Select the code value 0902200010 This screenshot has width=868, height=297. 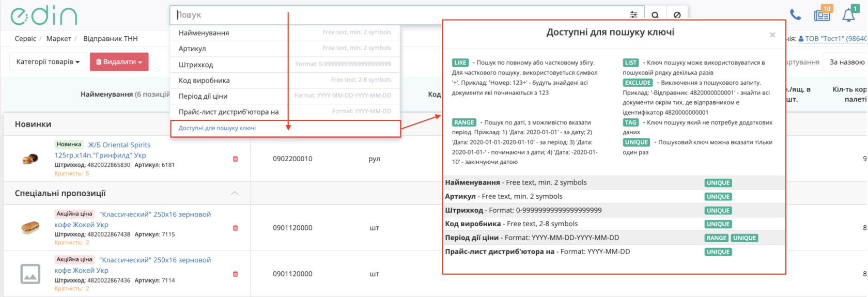coord(292,159)
